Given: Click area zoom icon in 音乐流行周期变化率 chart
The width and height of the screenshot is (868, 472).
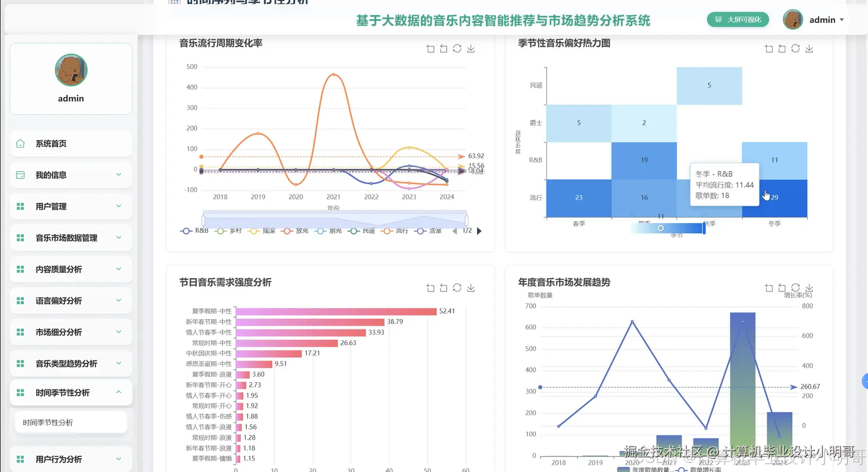Looking at the screenshot, I should [x=430, y=49].
